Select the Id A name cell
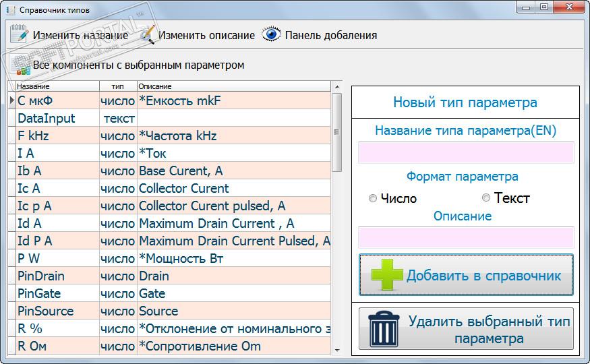Viewport: 590px width, 364px height. (57, 223)
